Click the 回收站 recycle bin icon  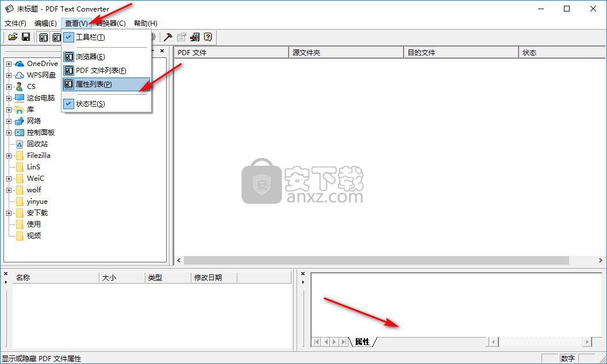point(20,144)
